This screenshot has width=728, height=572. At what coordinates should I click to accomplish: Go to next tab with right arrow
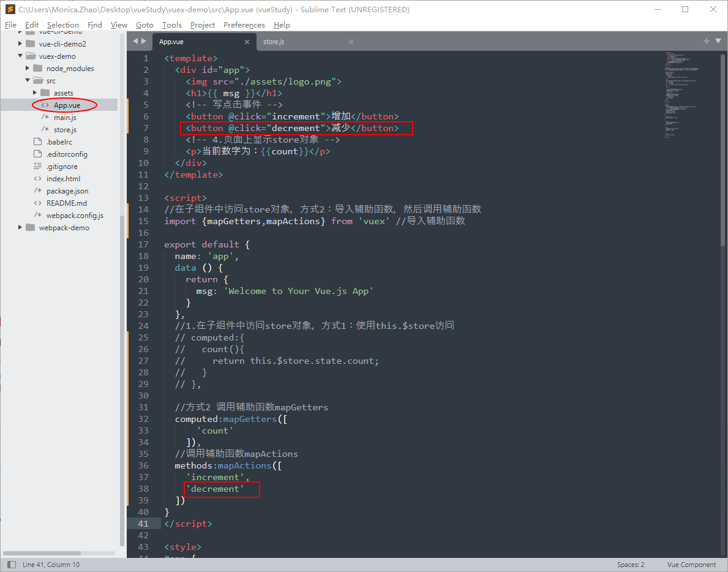(144, 41)
